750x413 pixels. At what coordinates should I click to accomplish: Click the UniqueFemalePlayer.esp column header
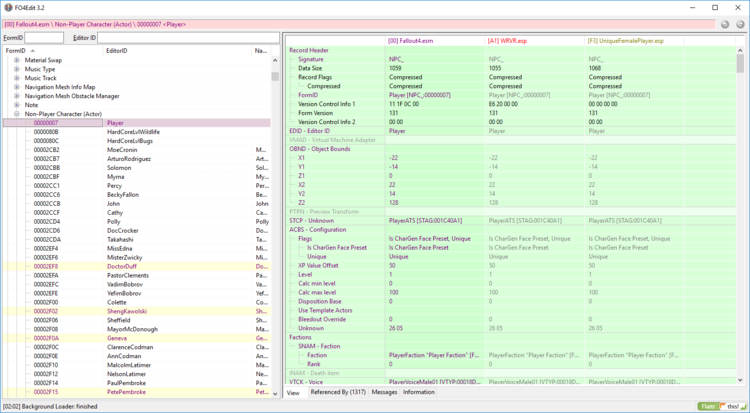634,41
